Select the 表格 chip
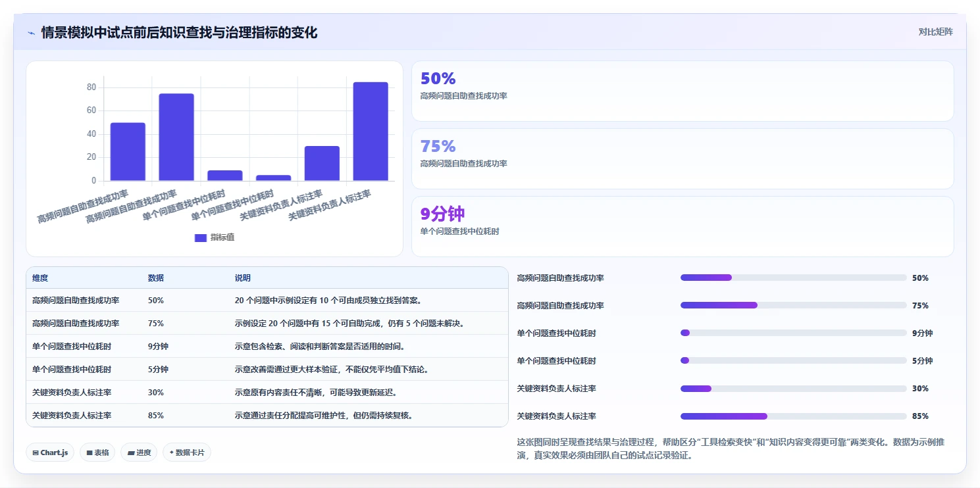Image resolution: width=980 pixels, height=488 pixels. click(97, 452)
